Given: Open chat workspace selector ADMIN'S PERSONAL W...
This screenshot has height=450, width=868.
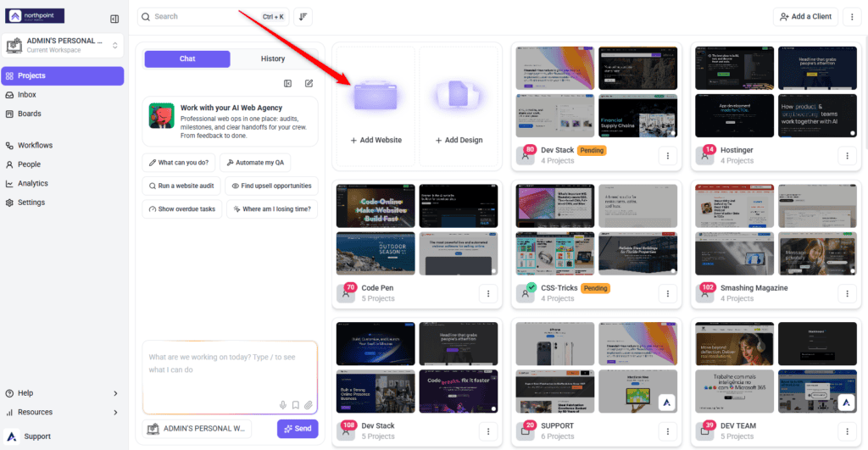Looking at the screenshot, I should click(x=197, y=429).
